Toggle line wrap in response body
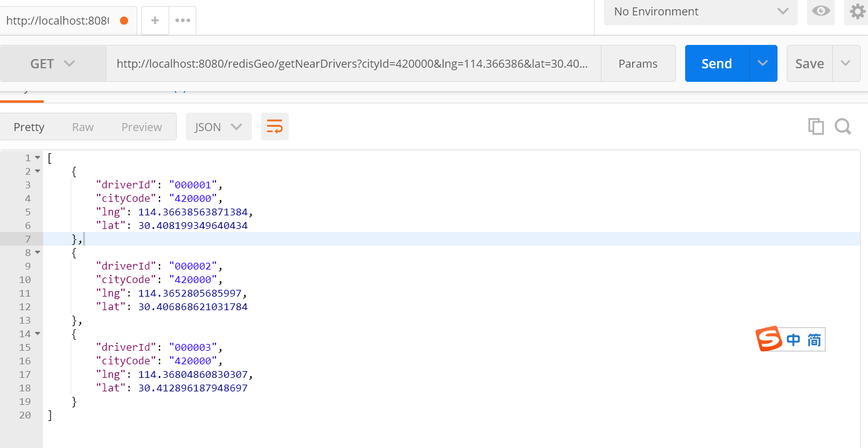 coord(275,127)
